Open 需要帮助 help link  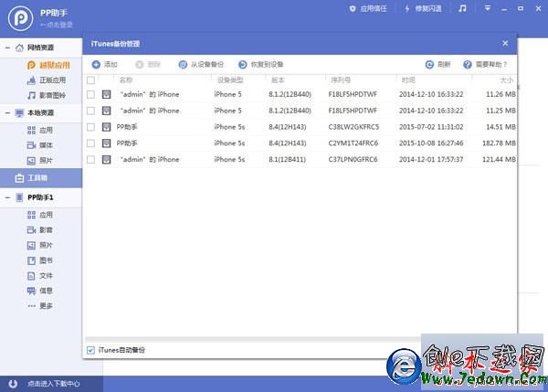(x=485, y=64)
